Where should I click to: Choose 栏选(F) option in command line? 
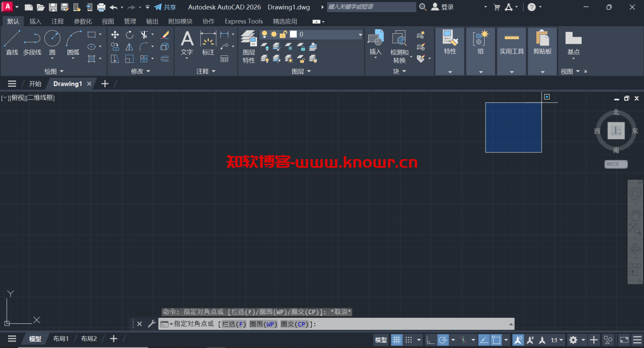coord(234,324)
